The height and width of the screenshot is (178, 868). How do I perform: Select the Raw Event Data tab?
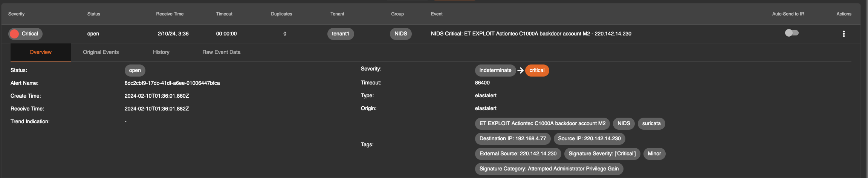221,52
